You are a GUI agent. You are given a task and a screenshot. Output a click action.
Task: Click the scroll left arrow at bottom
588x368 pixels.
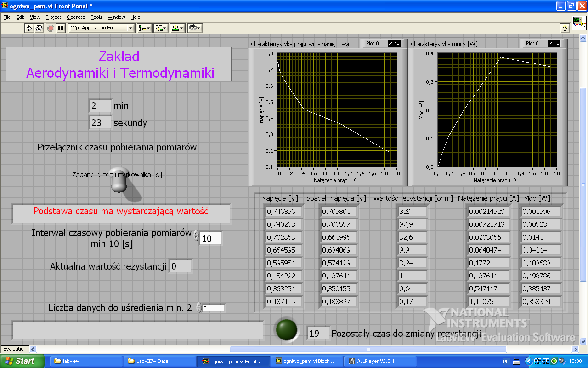33,349
